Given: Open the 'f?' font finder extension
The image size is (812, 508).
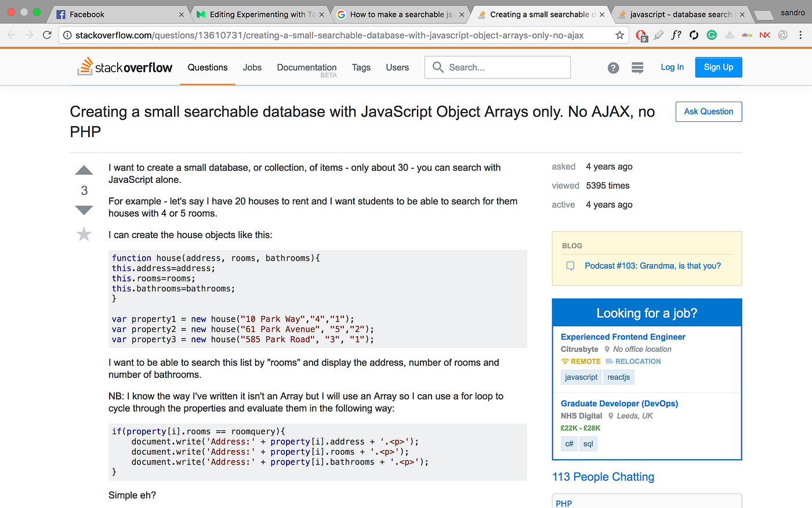Looking at the screenshot, I should [676, 35].
